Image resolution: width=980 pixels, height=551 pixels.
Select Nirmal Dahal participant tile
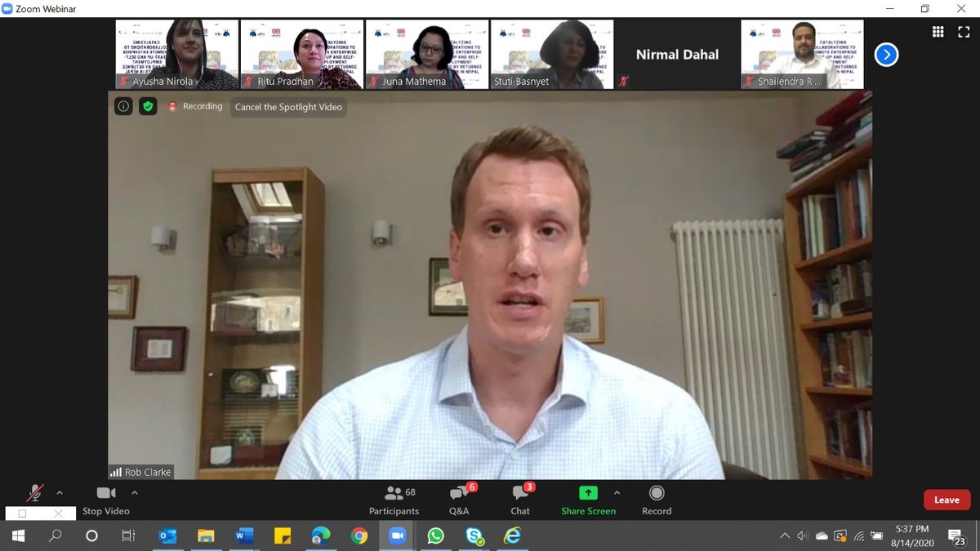677,55
